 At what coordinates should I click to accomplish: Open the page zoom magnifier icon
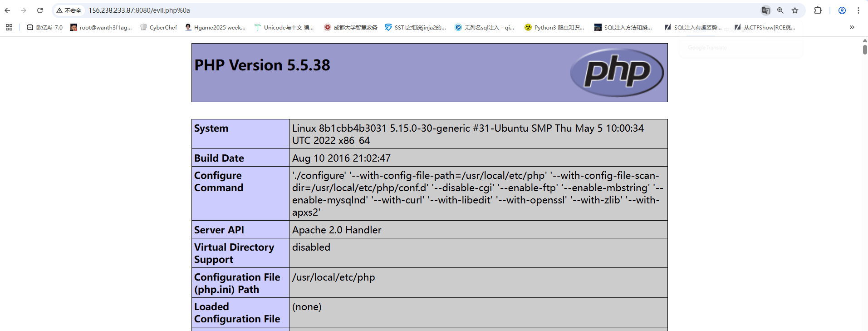(x=780, y=10)
